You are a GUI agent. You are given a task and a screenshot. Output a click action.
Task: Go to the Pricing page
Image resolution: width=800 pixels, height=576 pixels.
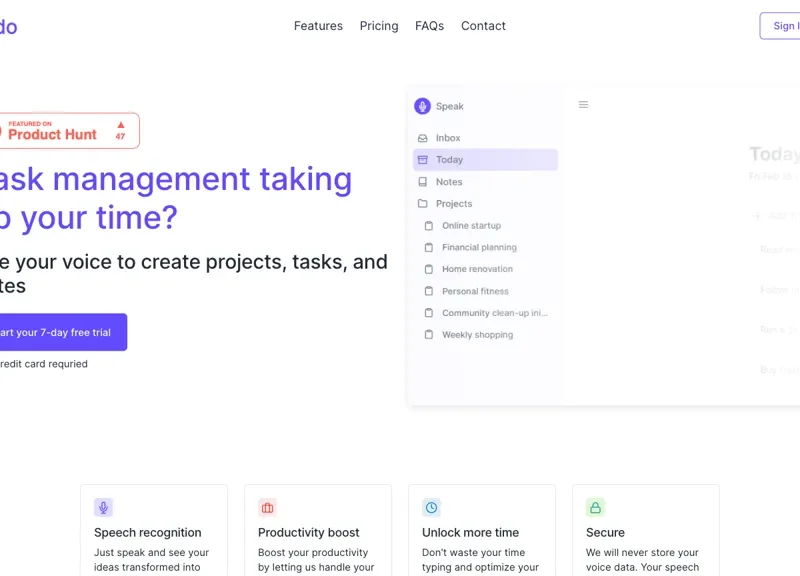coord(379,26)
